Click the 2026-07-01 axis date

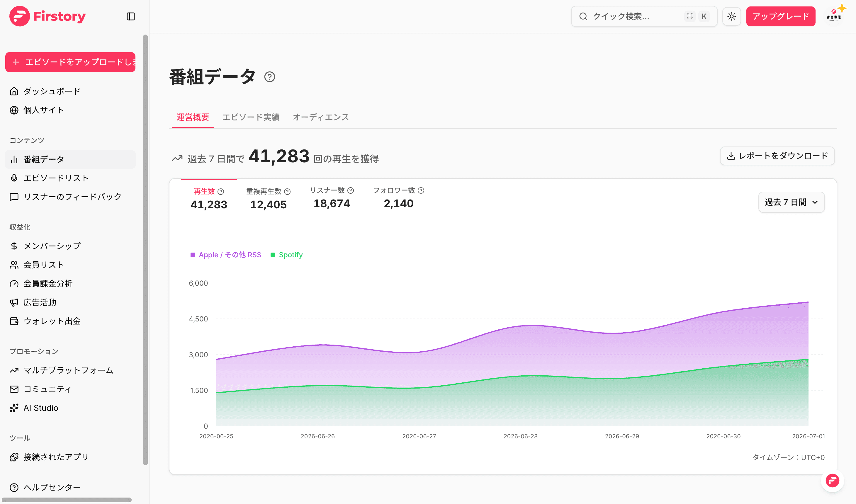(809, 436)
